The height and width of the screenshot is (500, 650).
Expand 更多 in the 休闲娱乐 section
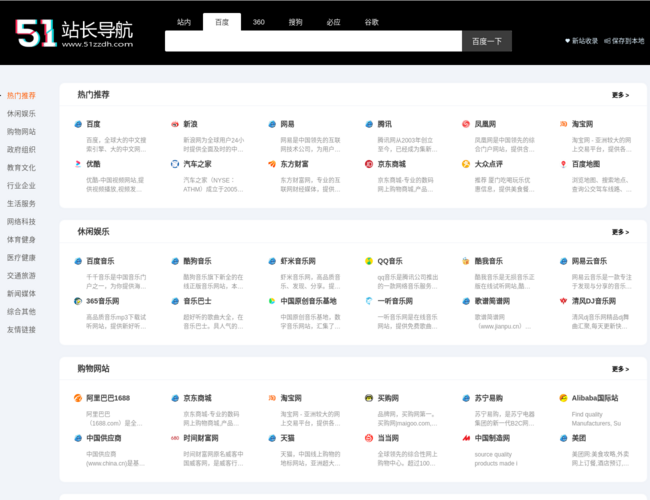coord(620,232)
